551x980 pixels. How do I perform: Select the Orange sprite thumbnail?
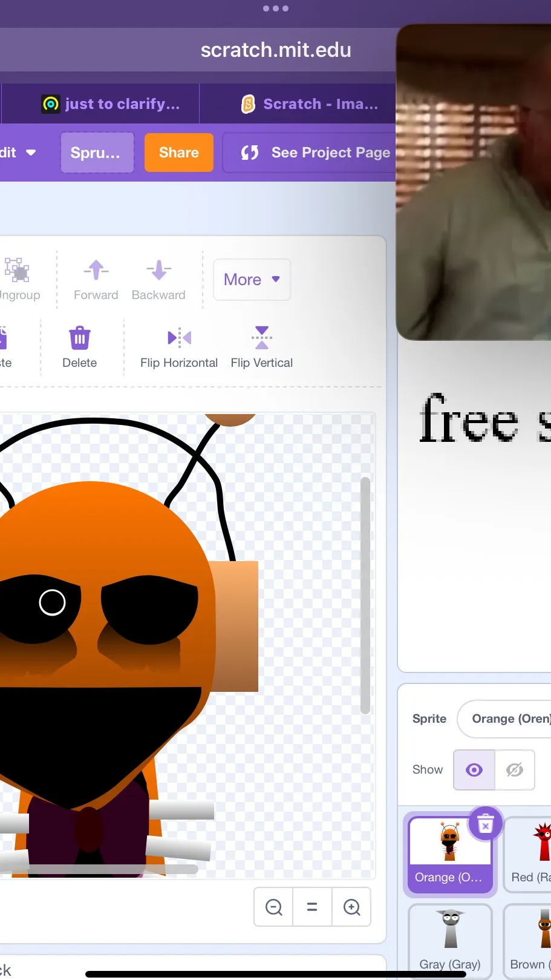450,855
